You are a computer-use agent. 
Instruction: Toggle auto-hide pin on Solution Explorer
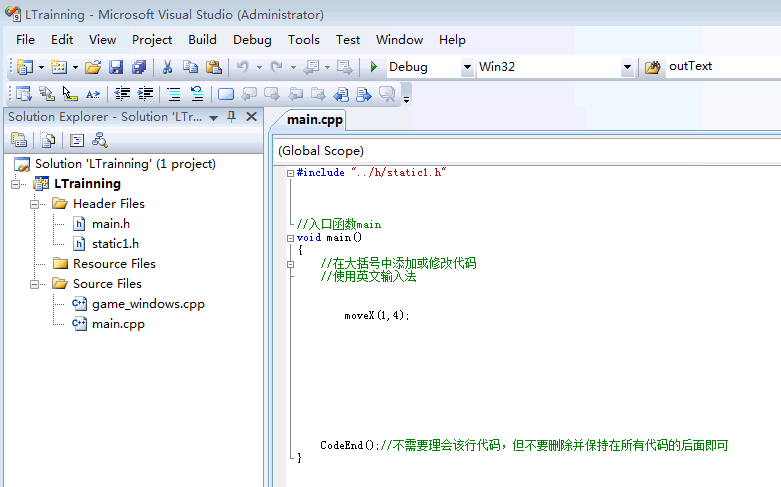[x=232, y=117]
